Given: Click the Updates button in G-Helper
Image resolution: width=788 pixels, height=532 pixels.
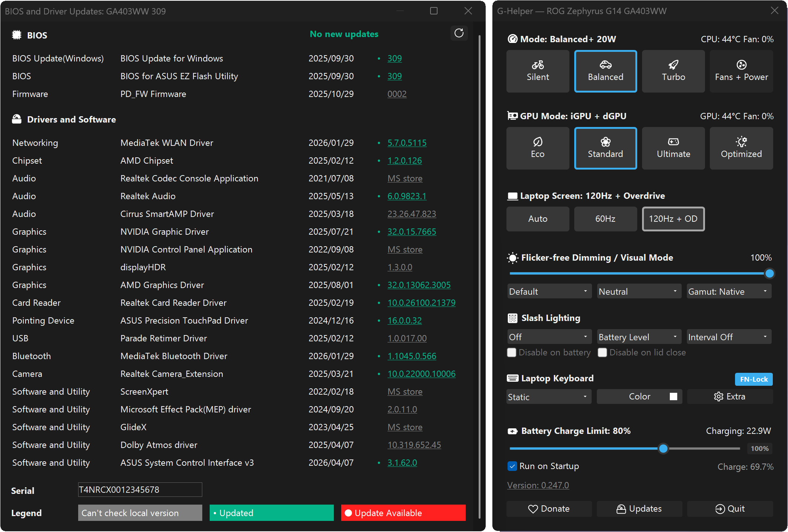Looking at the screenshot, I should (639, 509).
